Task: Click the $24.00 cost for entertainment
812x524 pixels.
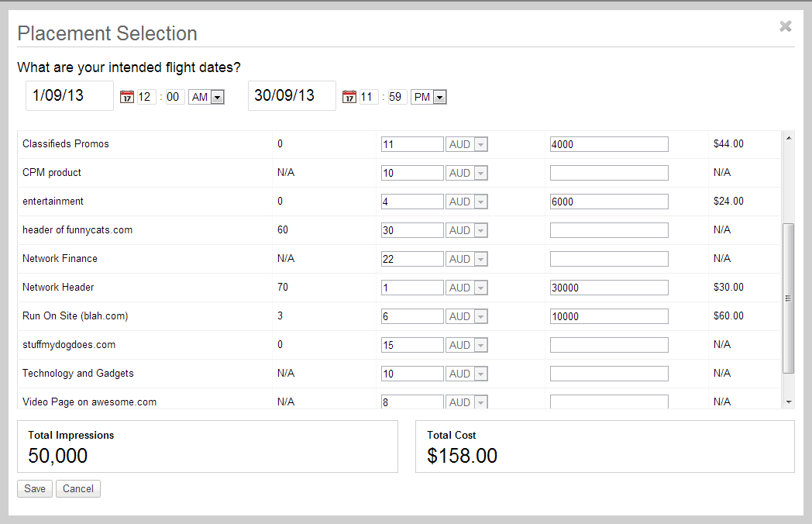Action: coord(728,201)
